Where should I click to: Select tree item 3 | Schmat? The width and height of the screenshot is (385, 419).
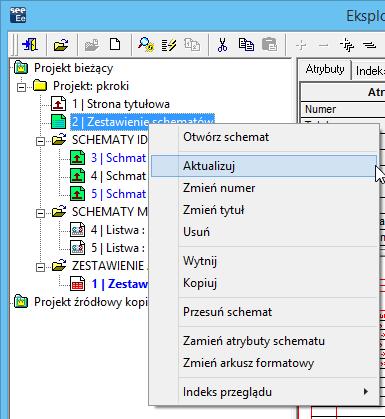click(x=118, y=158)
